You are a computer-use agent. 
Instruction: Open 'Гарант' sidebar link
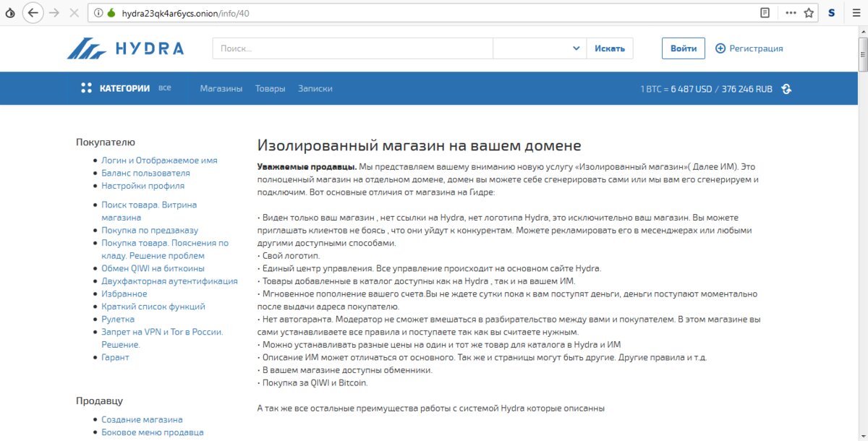click(115, 357)
